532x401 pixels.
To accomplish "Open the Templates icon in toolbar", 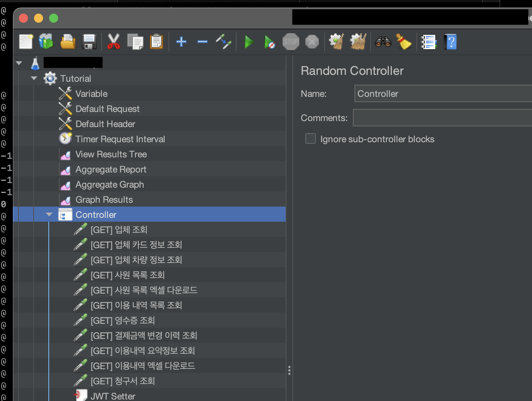I will 46,42.
